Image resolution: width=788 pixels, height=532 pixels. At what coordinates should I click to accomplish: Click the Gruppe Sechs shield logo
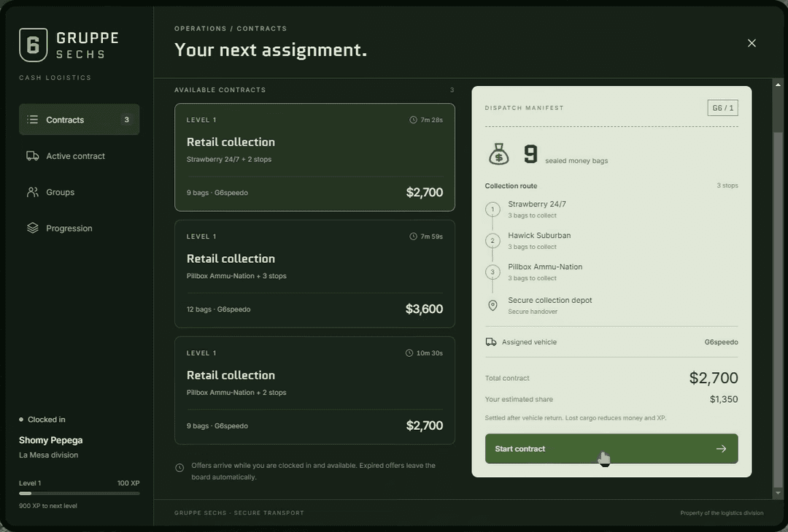pyautogui.click(x=33, y=45)
